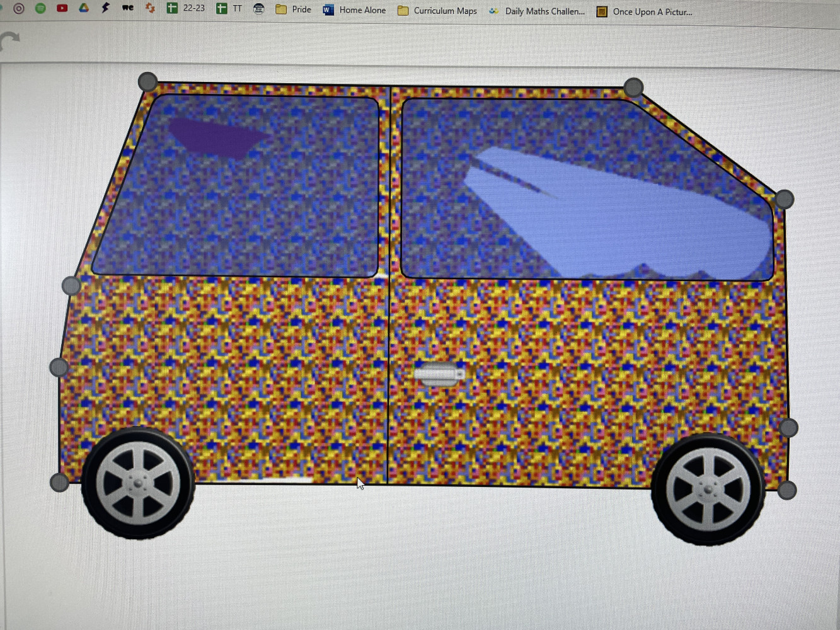Click the car's right window
840x630 pixels.
(x=587, y=189)
